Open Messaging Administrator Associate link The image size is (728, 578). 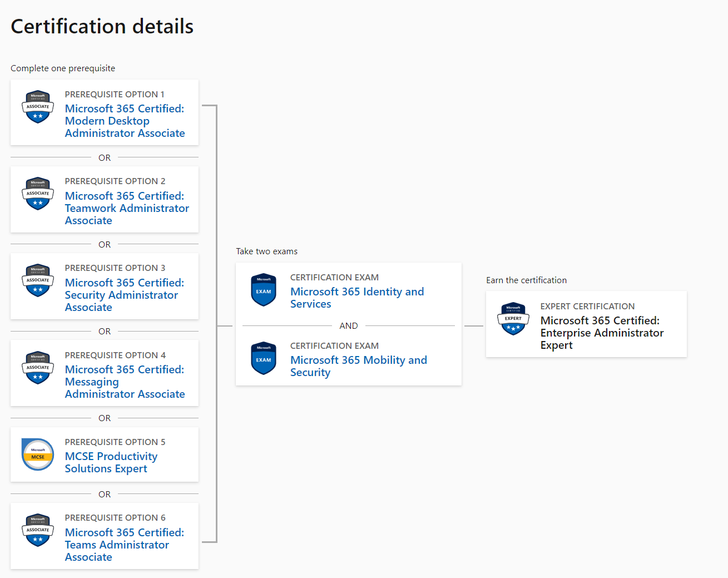125,382
